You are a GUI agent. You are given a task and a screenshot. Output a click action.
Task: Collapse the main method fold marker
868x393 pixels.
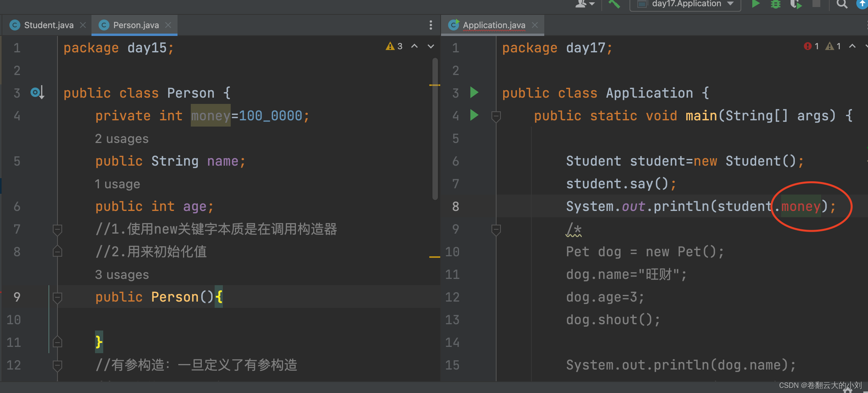point(496,116)
